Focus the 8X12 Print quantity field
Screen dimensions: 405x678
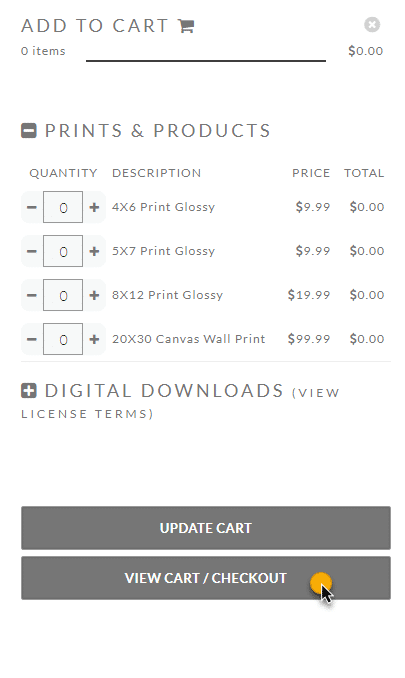tap(63, 295)
